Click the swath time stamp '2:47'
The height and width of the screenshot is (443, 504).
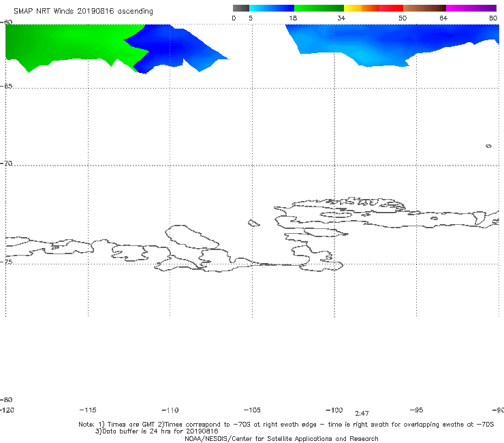pos(362,414)
